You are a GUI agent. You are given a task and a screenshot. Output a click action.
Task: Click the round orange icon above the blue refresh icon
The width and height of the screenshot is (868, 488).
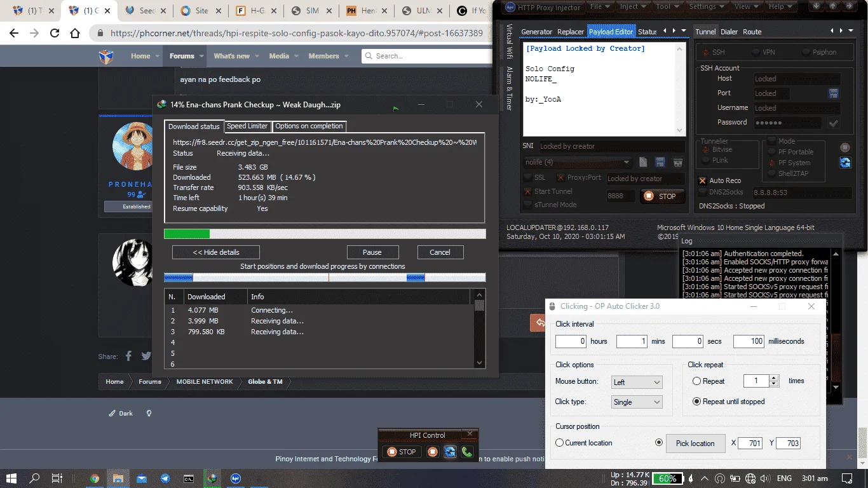845,147
